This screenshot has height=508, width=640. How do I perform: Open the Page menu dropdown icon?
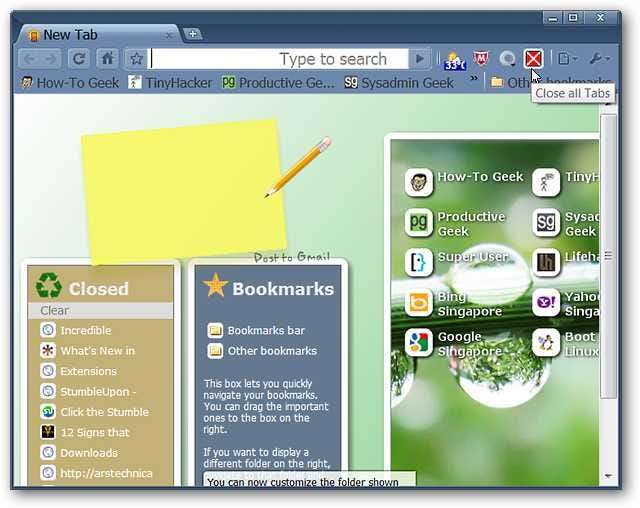567,59
